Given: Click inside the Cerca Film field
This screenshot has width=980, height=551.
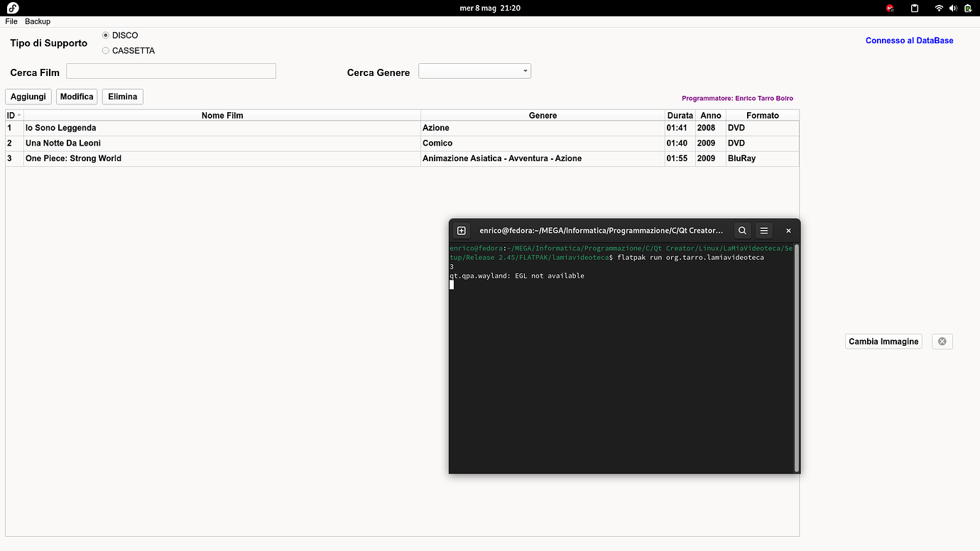Looking at the screenshot, I should tap(170, 70).
